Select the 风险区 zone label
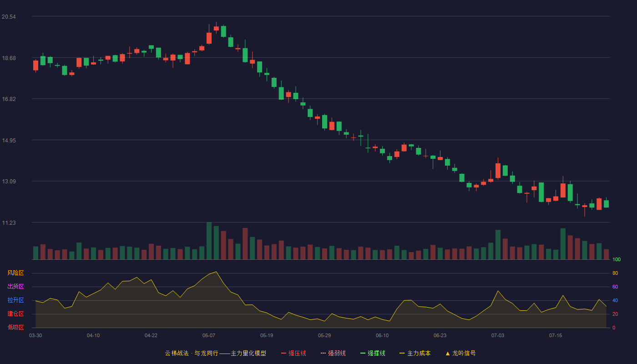The width and height of the screenshot is (637, 364). click(x=15, y=273)
